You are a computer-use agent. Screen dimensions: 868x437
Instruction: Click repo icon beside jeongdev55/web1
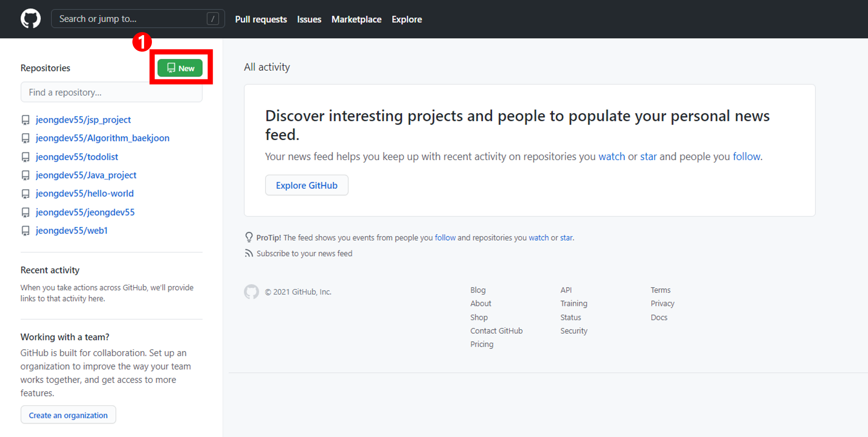point(26,231)
